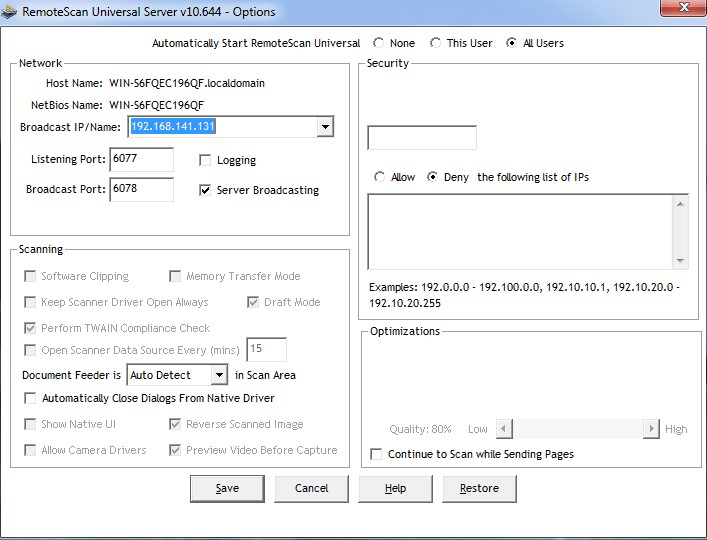This screenshot has width=707, height=540.
Task: Click the Quality slider right arrow
Action: coord(651,429)
